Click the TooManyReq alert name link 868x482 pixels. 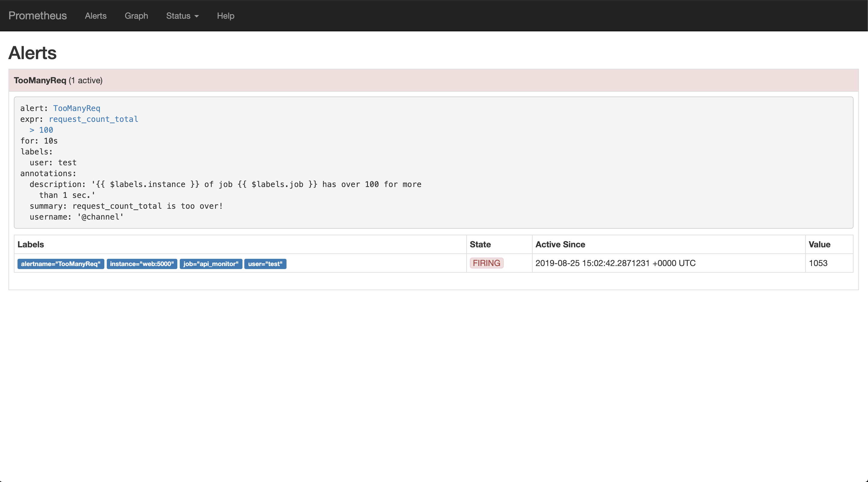[x=77, y=108]
